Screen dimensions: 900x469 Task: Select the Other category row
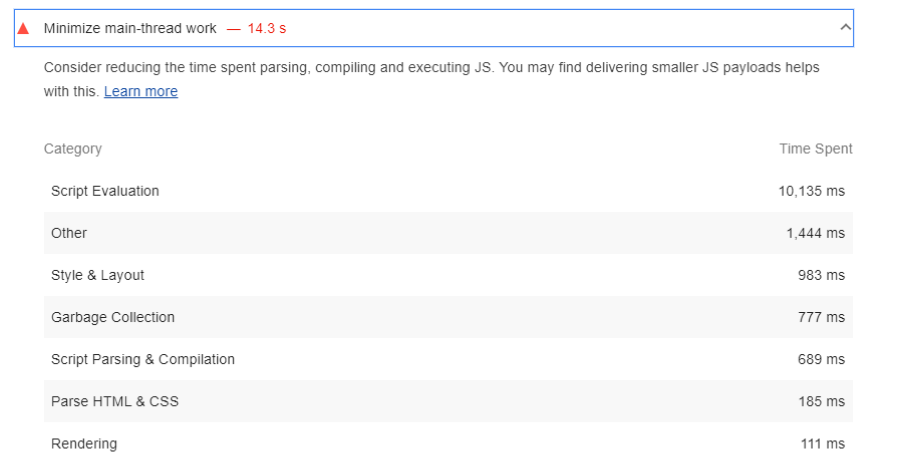pos(69,233)
